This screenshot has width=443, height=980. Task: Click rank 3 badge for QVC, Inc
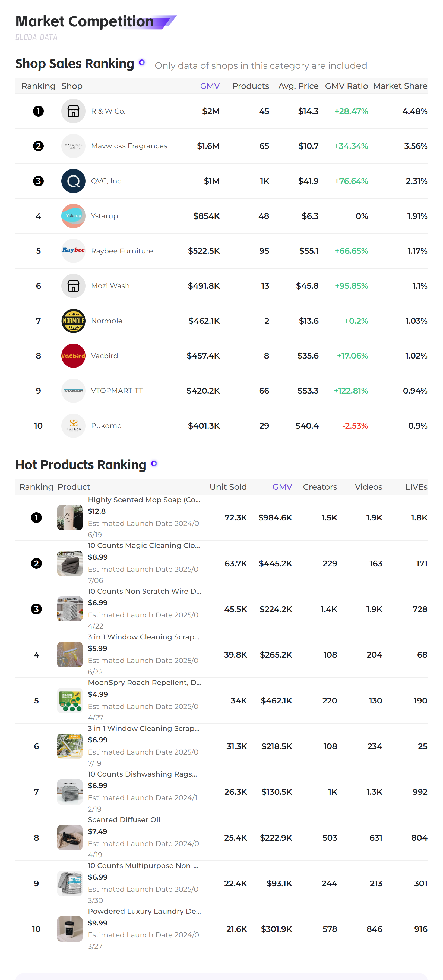pyautogui.click(x=38, y=181)
